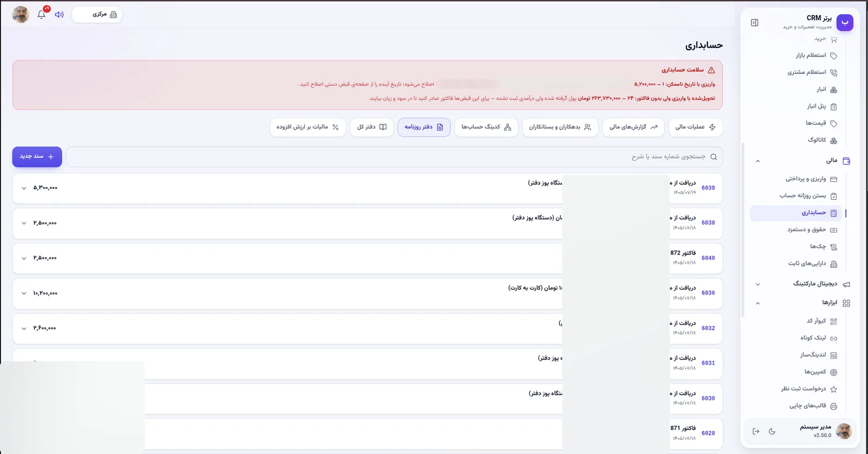Viewport: 868px width, 454px height.
Task: Open the user avatar in the top bar
Action: [21, 15]
